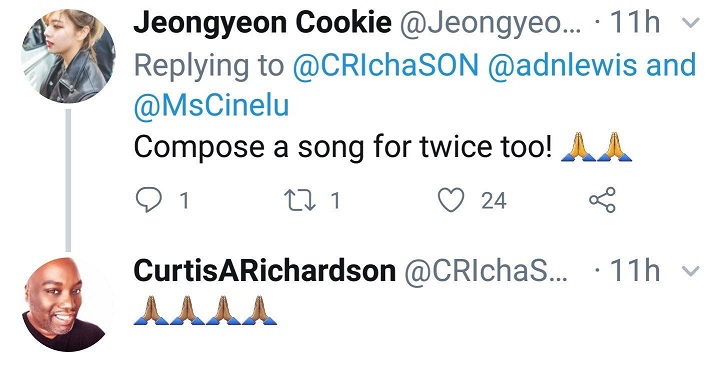Visit the @CRIchaSON mention link
Viewport: 708px width, 366px height.
[x=386, y=65]
